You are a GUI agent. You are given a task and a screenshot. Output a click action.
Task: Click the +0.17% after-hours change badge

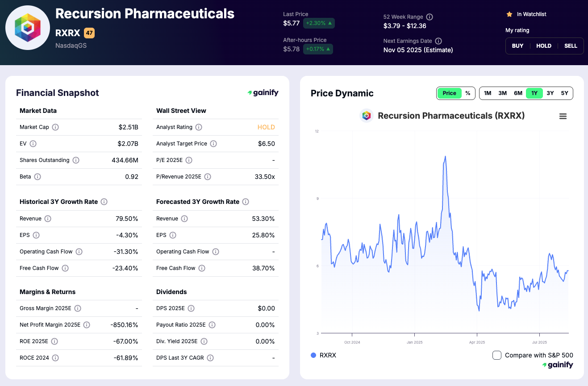point(318,49)
